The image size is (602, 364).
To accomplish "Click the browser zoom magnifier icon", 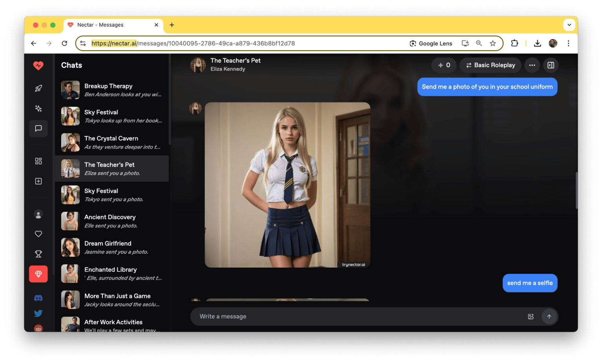I will (x=479, y=43).
